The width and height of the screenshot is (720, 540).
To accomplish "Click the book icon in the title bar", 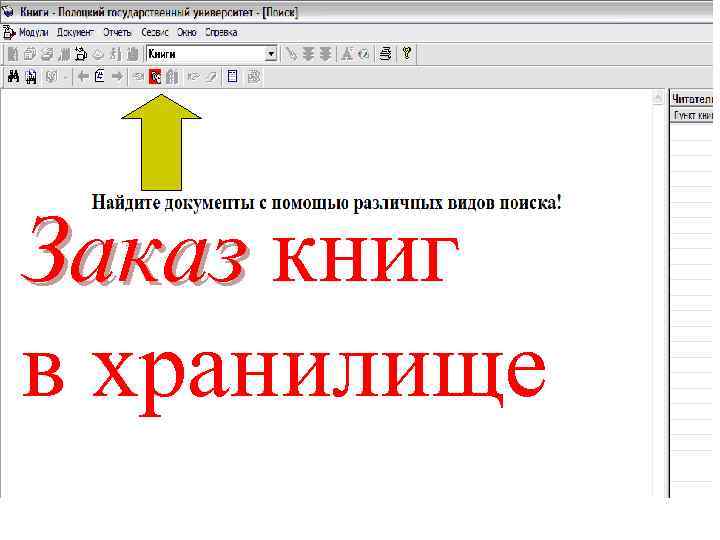I will [x=8, y=11].
